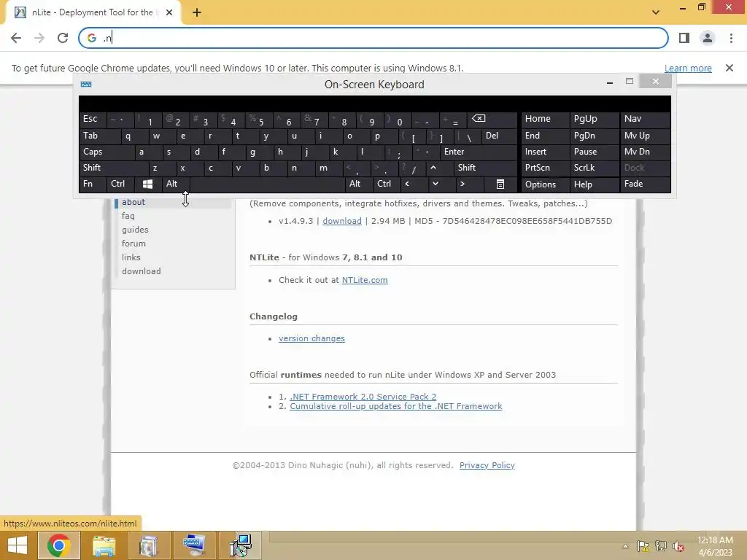Open the Chrome profile avatar
This screenshot has width=747, height=560.
pos(708,38)
